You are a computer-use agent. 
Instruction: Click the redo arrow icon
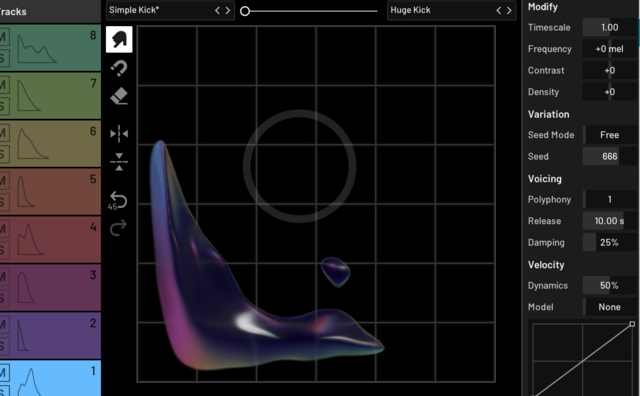118,228
